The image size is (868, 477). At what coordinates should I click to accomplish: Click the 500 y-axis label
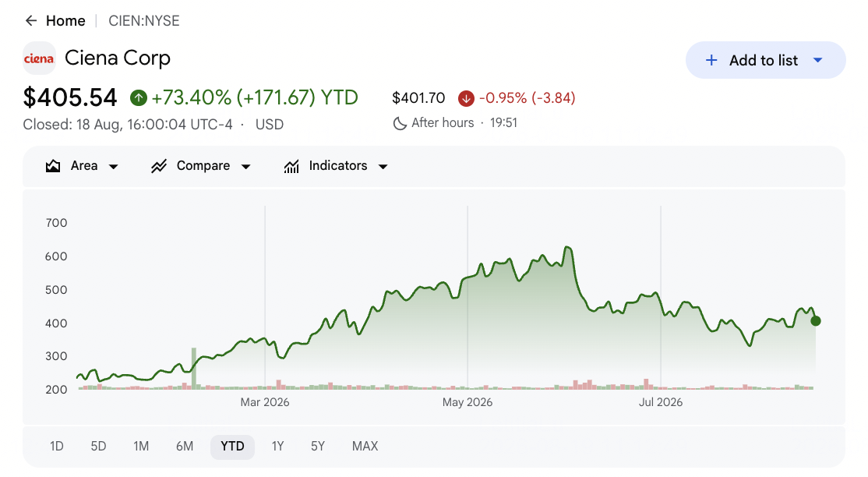(x=56, y=290)
